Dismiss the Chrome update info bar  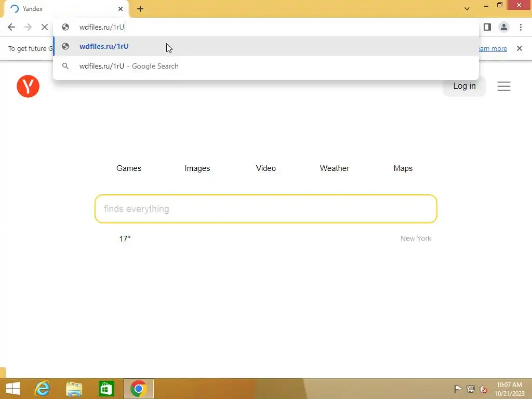click(520, 48)
